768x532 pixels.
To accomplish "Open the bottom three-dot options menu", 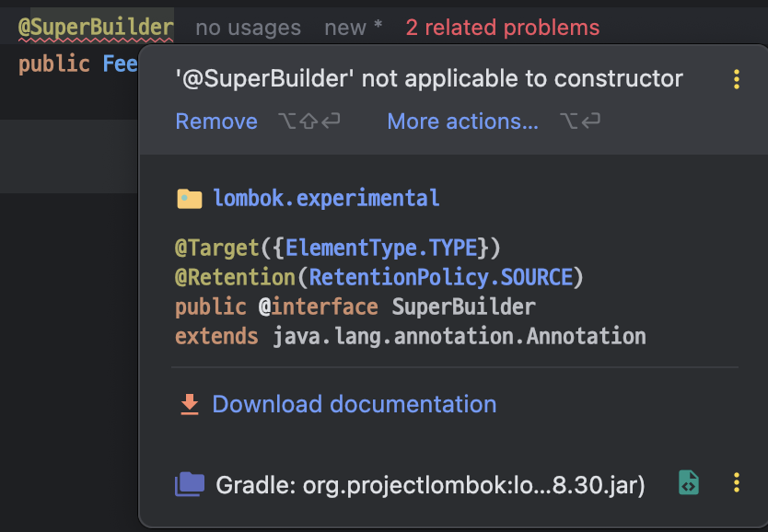I will (736, 482).
